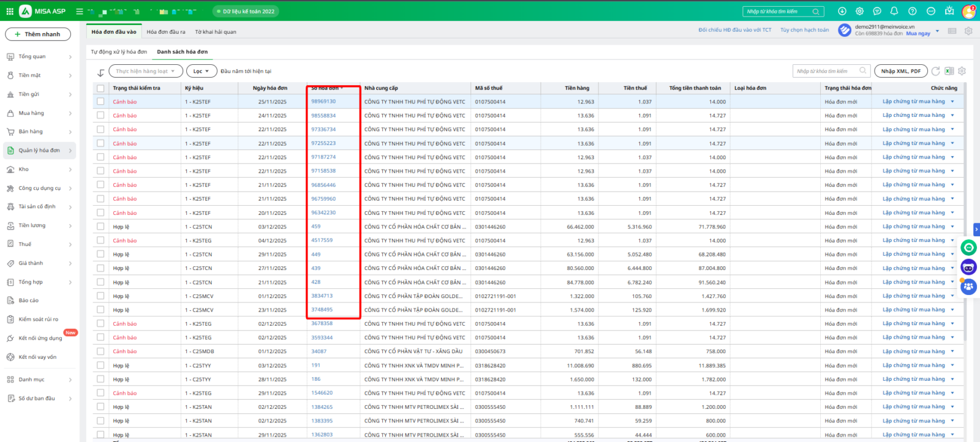Open the help question mark icon
Screen dimensions: 980x442
point(912,11)
